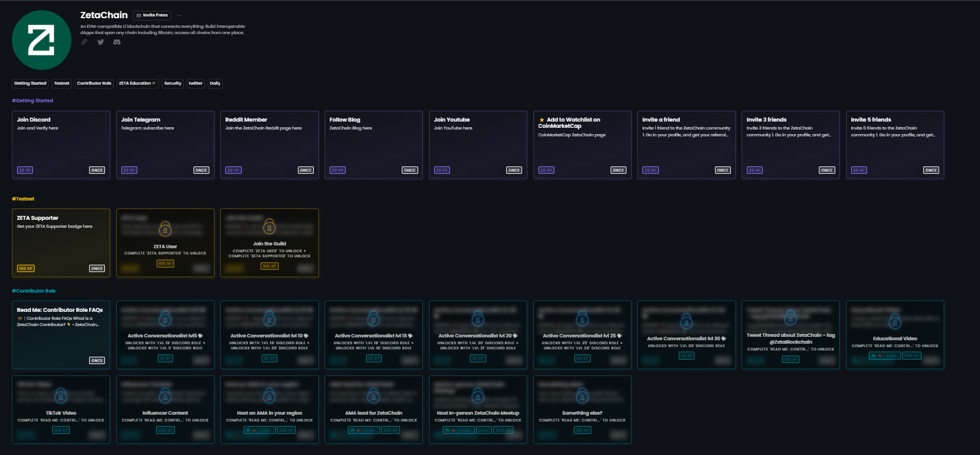The width and height of the screenshot is (980, 455).
Task: Click the lock icon on TikTok Video quest
Action: (61, 395)
